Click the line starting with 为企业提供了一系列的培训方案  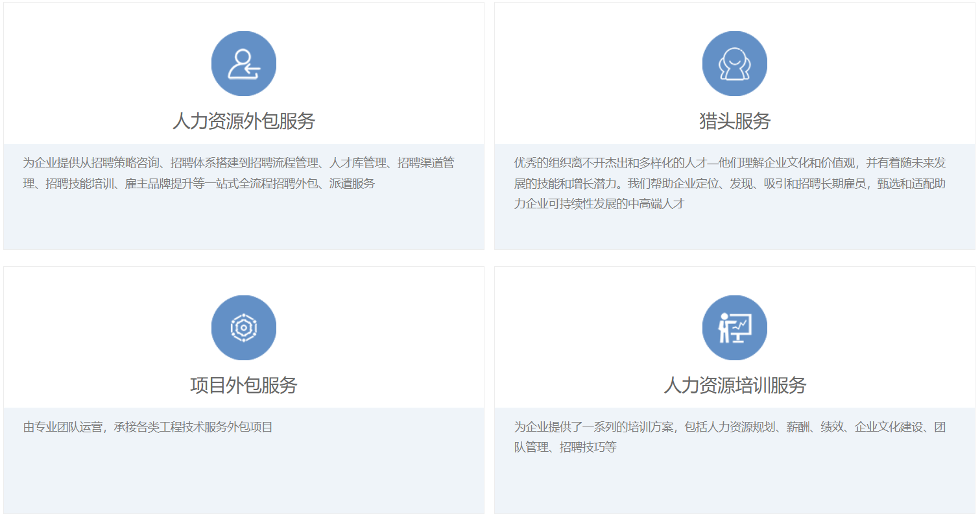point(730,427)
